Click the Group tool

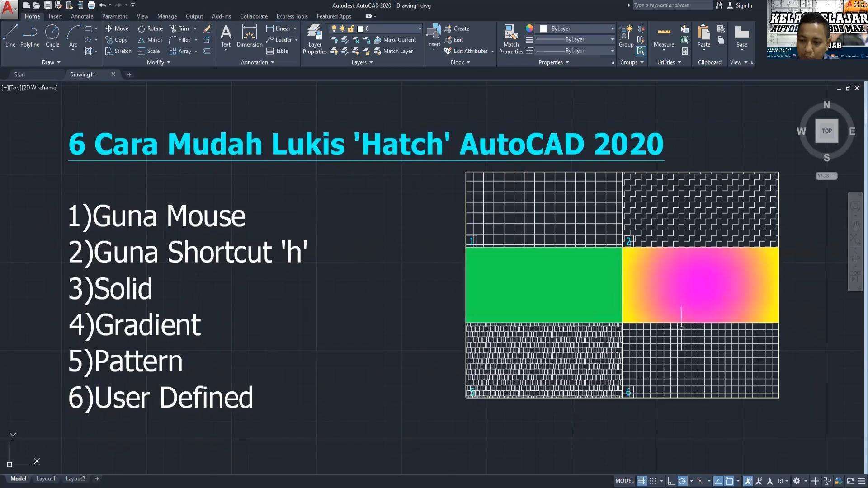tap(626, 36)
